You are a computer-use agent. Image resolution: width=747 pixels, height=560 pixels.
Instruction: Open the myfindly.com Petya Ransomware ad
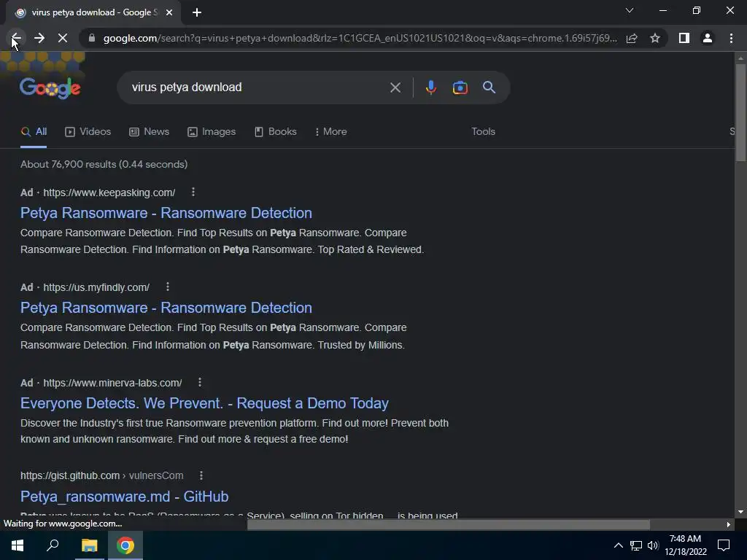(166, 308)
